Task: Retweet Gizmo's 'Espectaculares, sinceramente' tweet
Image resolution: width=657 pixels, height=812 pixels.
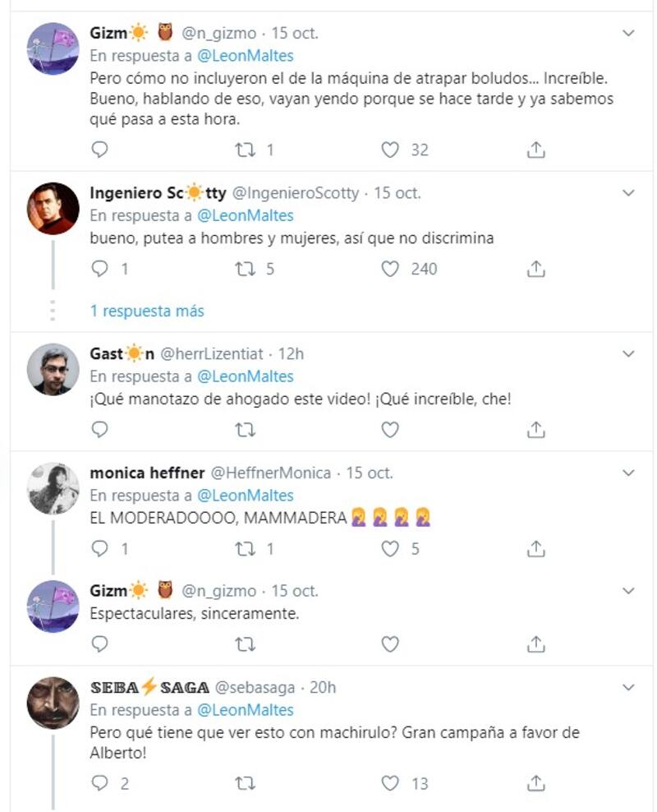Action: pos(246,644)
